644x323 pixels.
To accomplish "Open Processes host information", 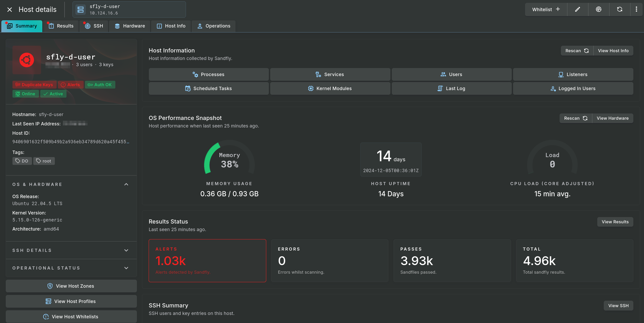I will (x=209, y=75).
